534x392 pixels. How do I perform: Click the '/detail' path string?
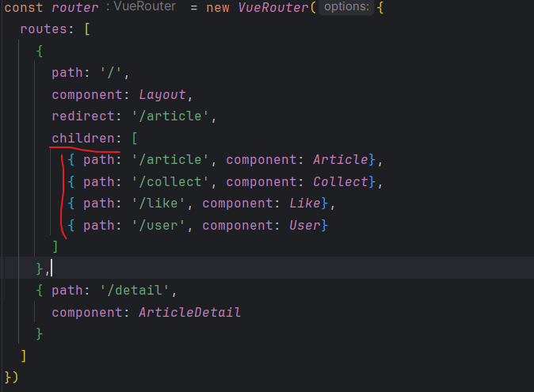pos(135,291)
